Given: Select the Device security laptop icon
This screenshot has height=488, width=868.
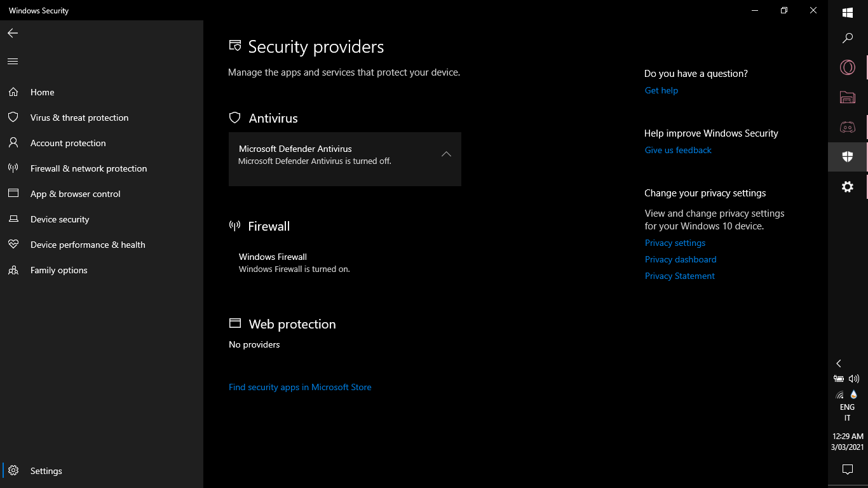Looking at the screenshot, I should [x=13, y=219].
